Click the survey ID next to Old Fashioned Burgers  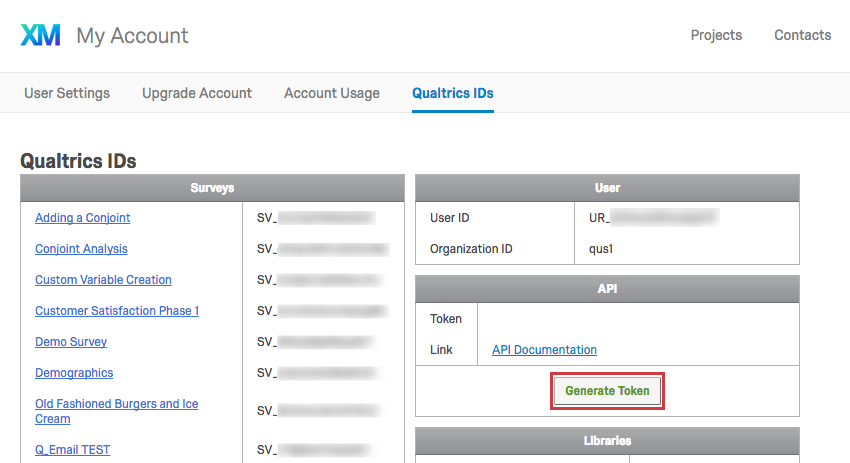coord(318,411)
